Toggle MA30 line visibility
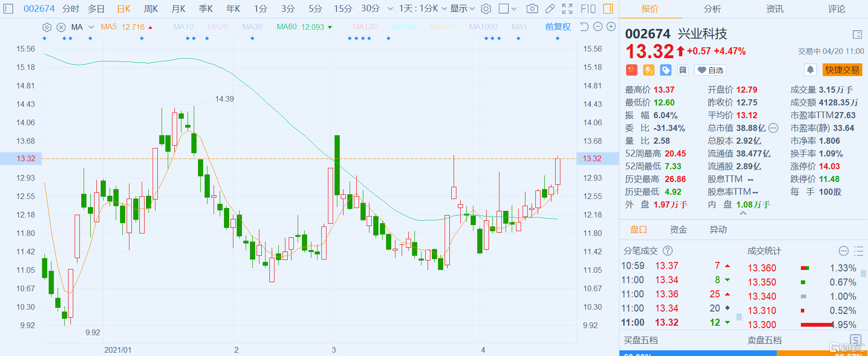Image resolution: width=868 pixels, height=356 pixels. [x=253, y=27]
